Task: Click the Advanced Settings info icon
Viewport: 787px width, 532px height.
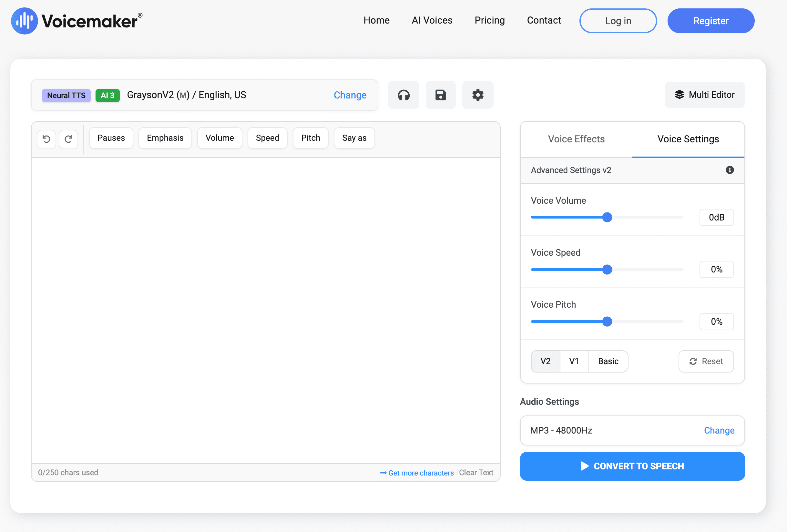Action: point(730,170)
